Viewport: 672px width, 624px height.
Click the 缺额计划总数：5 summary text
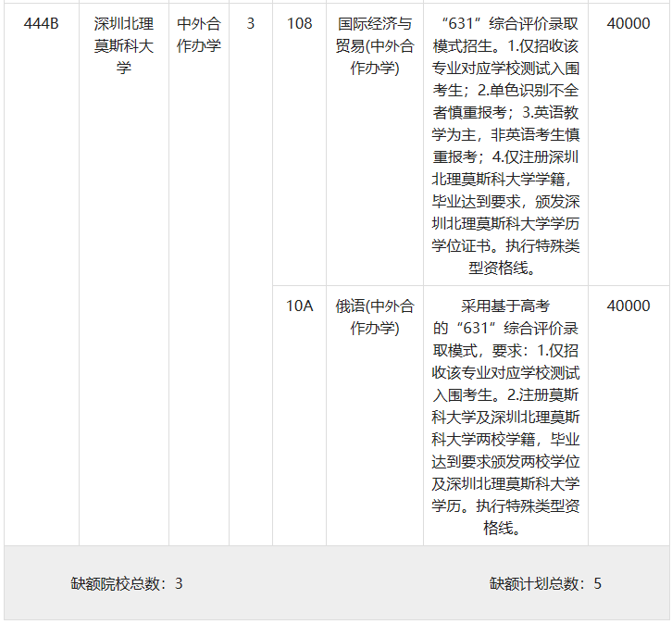tap(545, 583)
